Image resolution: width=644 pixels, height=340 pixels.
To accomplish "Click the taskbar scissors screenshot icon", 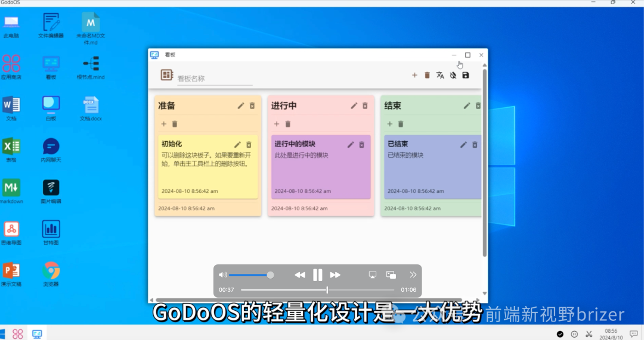I will coord(589,334).
